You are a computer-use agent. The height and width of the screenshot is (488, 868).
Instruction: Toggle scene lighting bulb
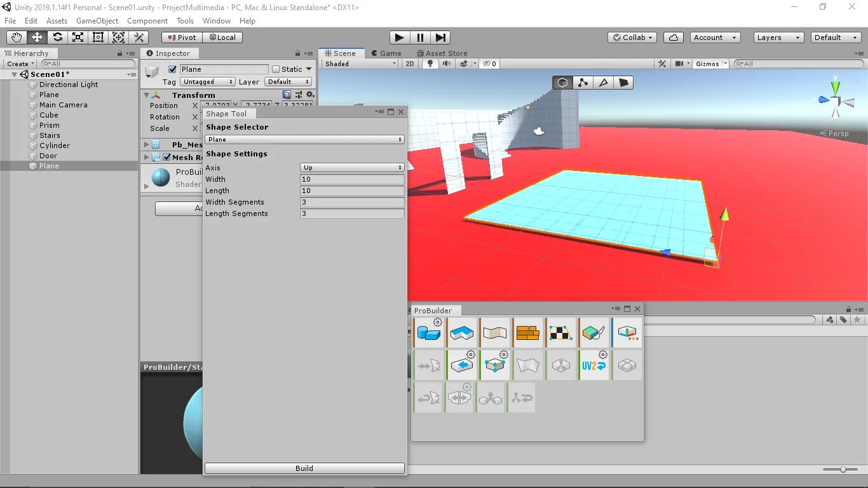pos(430,64)
